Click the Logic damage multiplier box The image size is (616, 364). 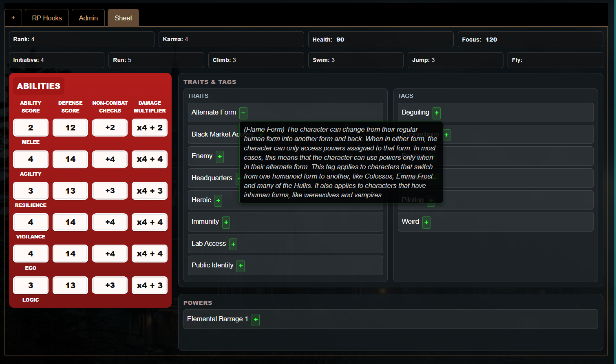[150, 285]
